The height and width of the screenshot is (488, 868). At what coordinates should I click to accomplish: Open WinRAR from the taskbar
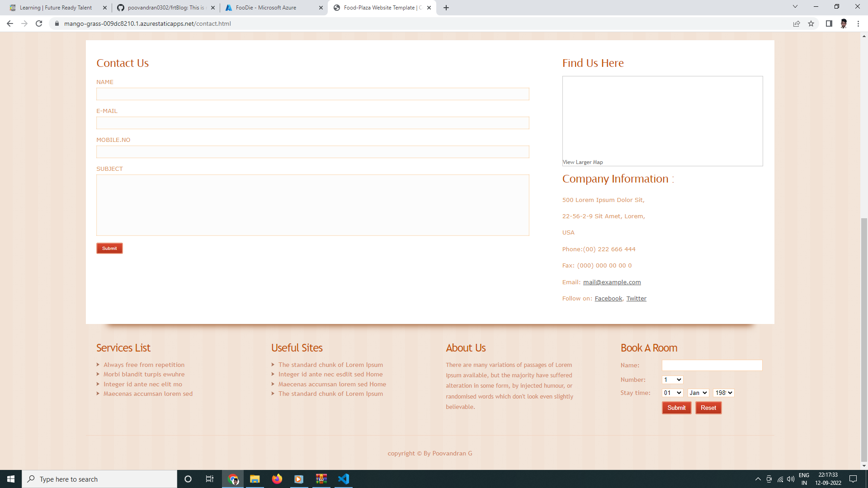tap(321, 479)
